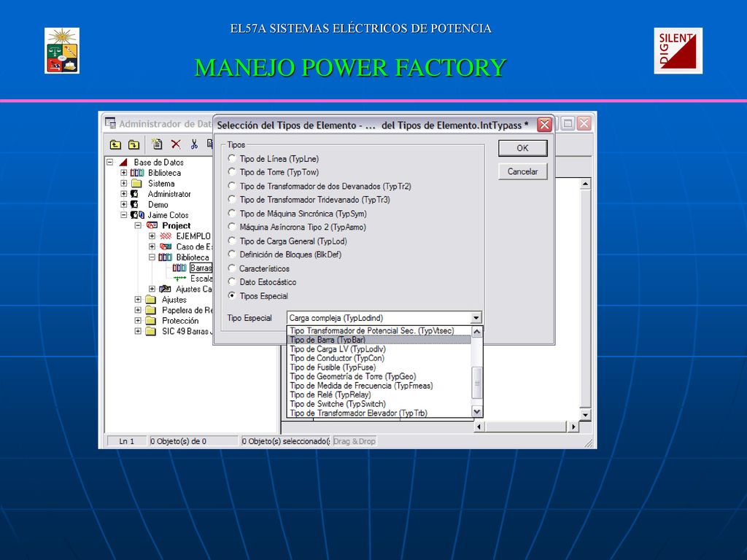This screenshot has height=560, width=747.
Task: Select Tipo de Máquina Sincrónica radio button
Action: coord(232,213)
